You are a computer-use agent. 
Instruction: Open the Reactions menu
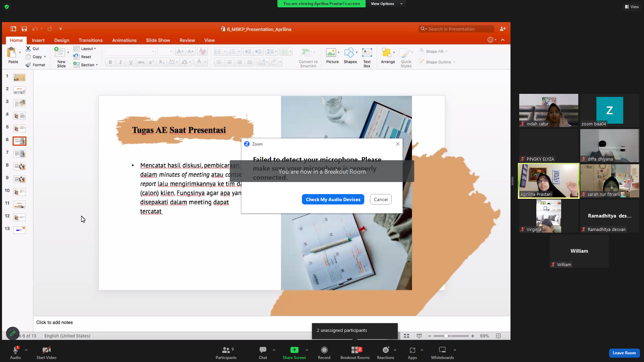(x=386, y=353)
